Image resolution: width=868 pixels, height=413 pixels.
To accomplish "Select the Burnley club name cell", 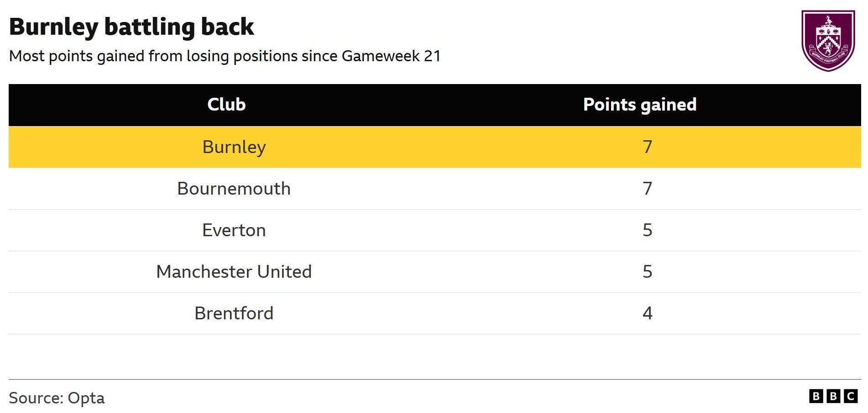I will [234, 147].
